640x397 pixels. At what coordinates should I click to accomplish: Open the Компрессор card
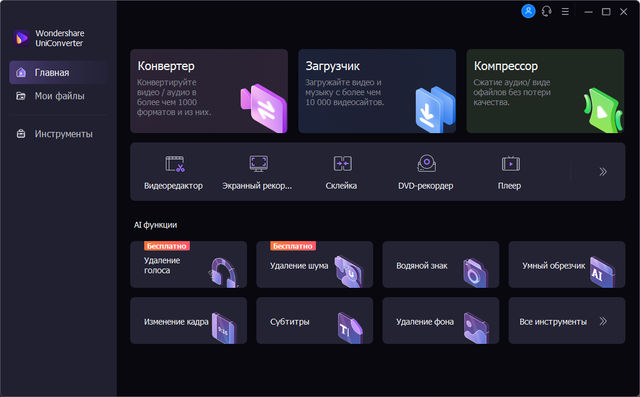point(545,91)
